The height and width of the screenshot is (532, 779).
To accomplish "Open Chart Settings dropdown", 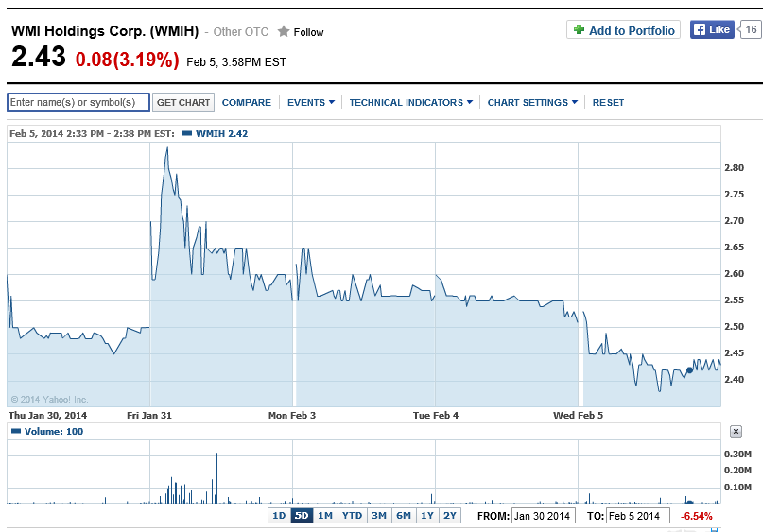I will 532,102.
